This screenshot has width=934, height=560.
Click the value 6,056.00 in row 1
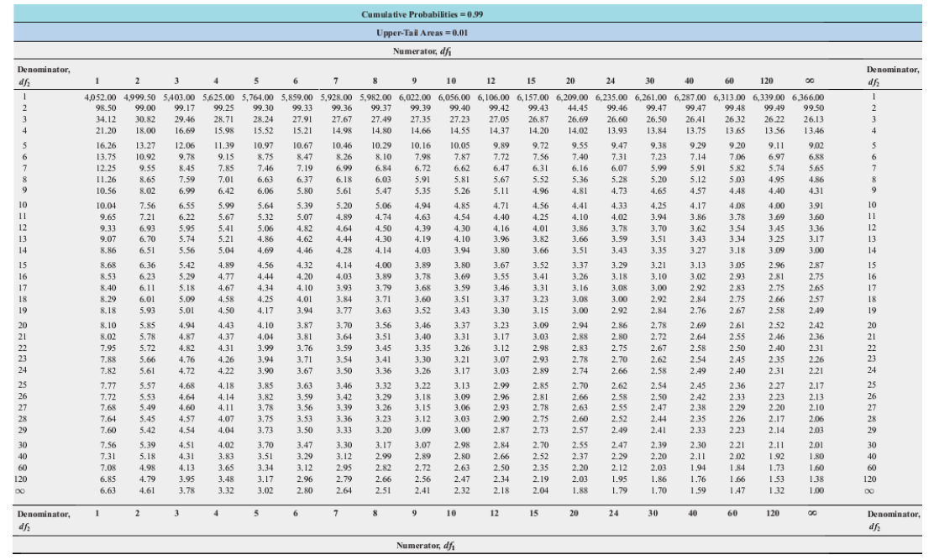click(x=454, y=97)
